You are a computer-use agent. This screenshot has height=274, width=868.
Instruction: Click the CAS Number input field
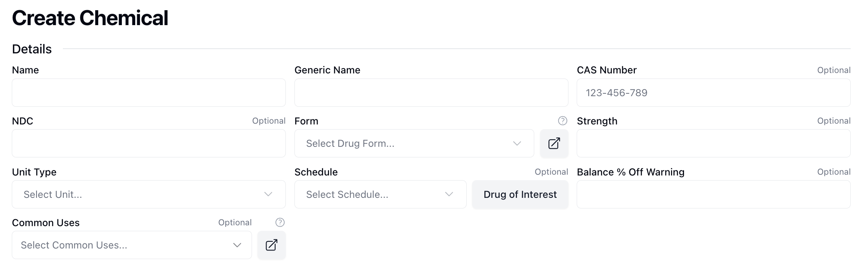pos(713,93)
